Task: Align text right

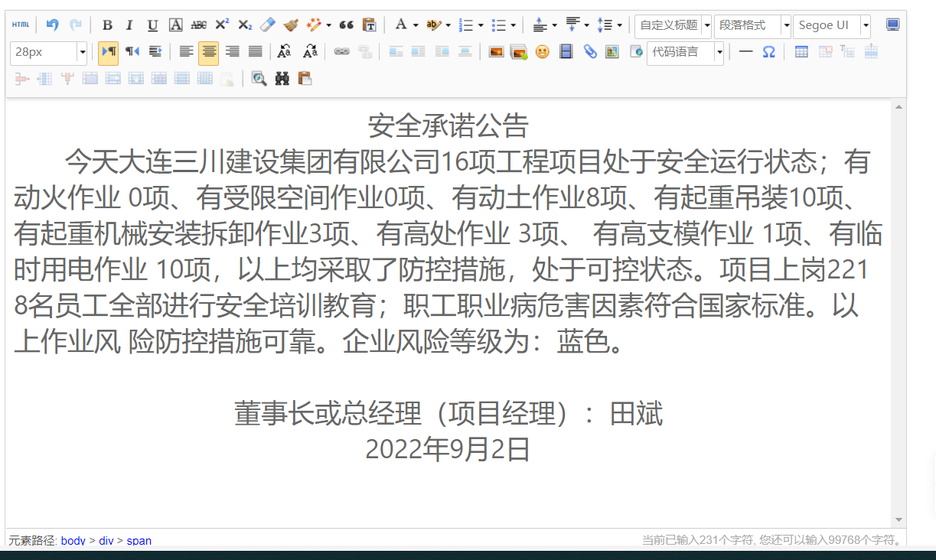Action: click(232, 52)
